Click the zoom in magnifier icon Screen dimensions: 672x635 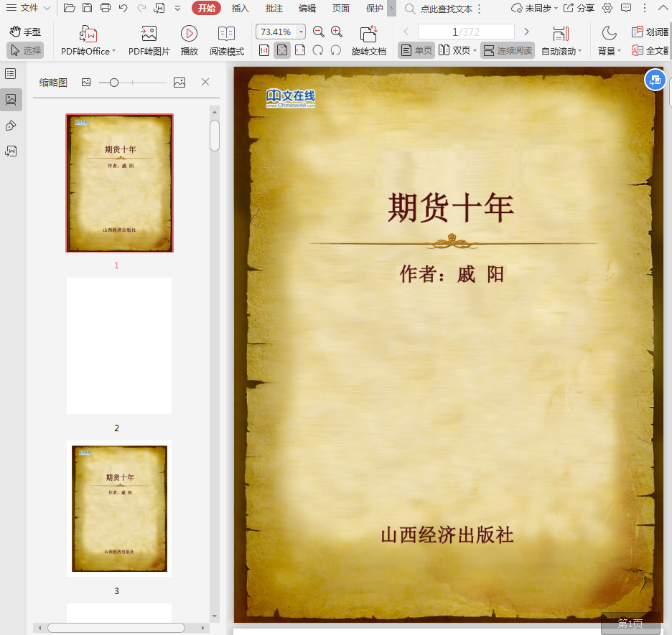(337, 32)
